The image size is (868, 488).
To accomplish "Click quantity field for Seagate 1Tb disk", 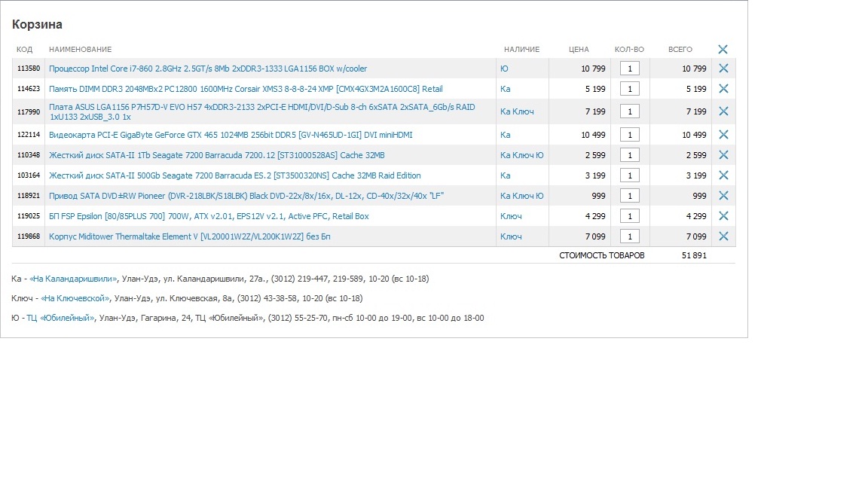I will 629,155.
